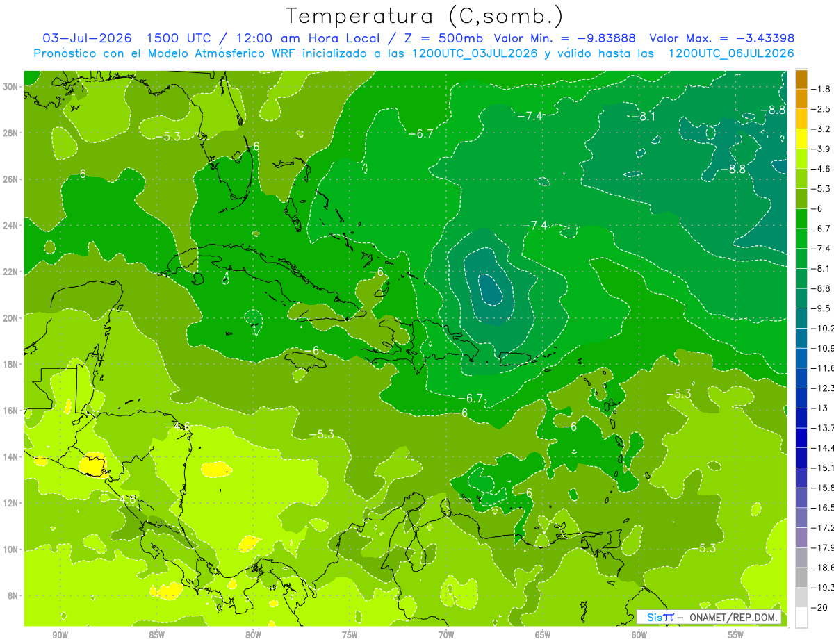The height and width of the screenshot is (644, 834).
Task: Click the "65W" longitude axis label
Action: 543,635
